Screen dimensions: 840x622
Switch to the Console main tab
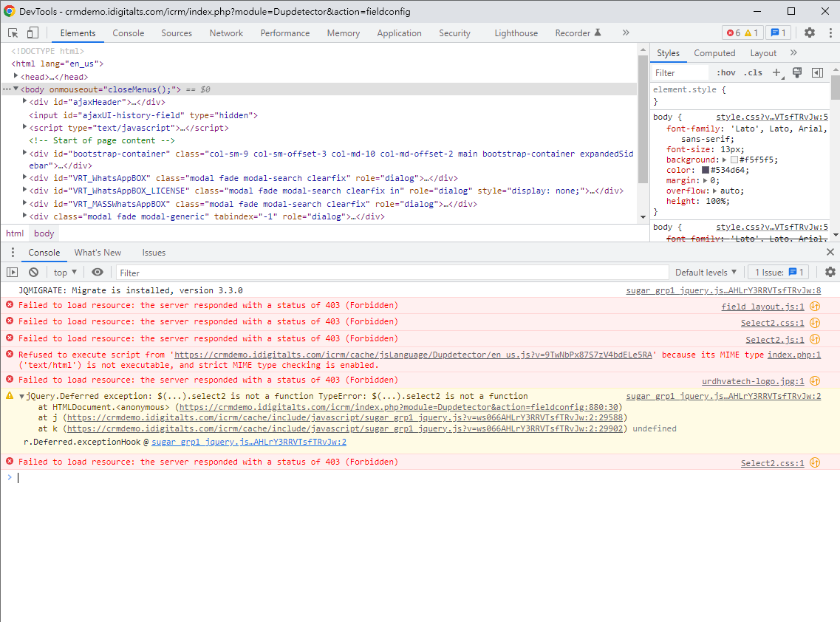click(x=128, y=33)
